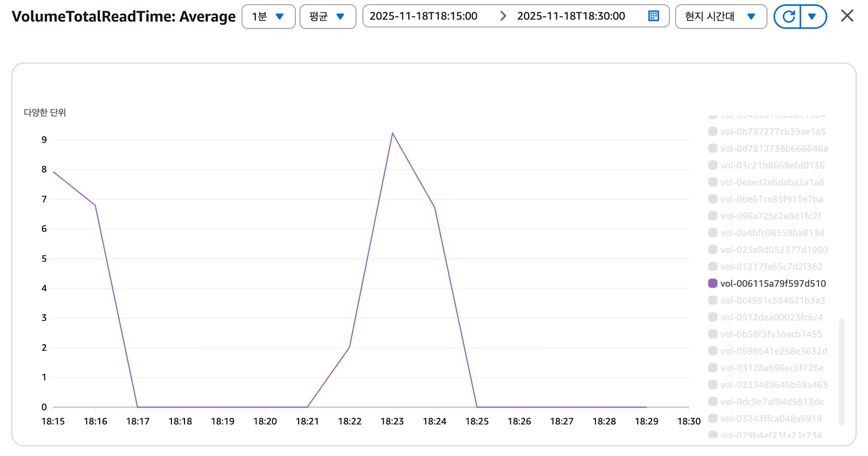Show the vol-0b58f3fa3bacb7455 series label
Image resolution: width=868 pixels, height=456 pixels.
(771, 334)
